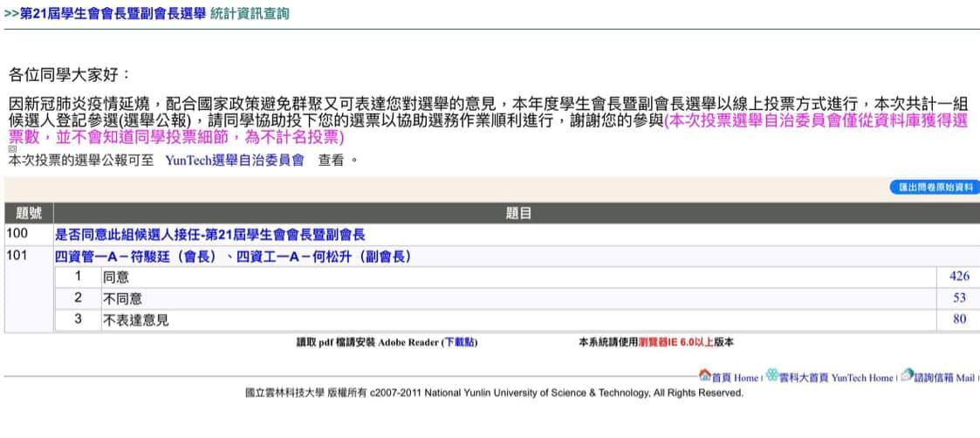Click the 53 vote count for 不同意
This screenshot has width=980, height=438.
point(962,298)
